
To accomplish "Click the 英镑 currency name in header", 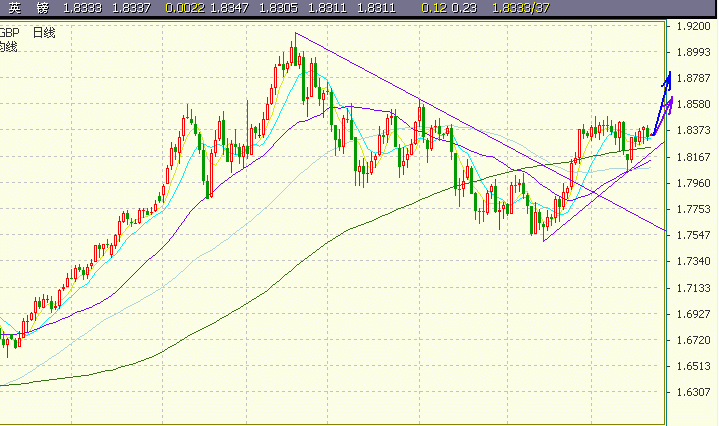I will click(28, 8).
